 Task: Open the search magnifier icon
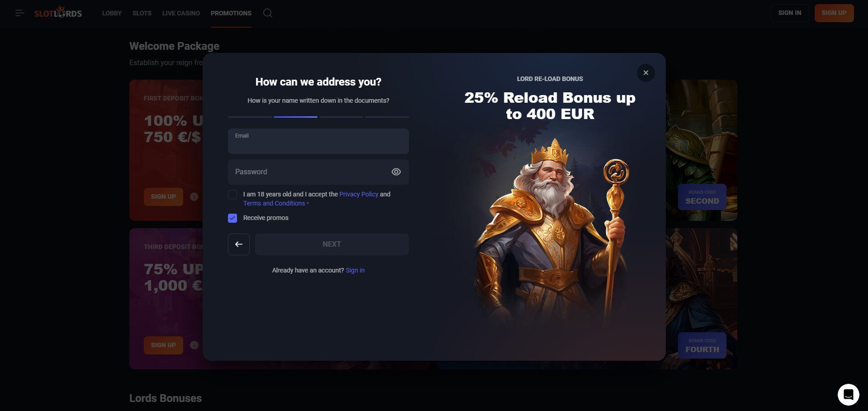pyautogui.click(x=268, y=13)
